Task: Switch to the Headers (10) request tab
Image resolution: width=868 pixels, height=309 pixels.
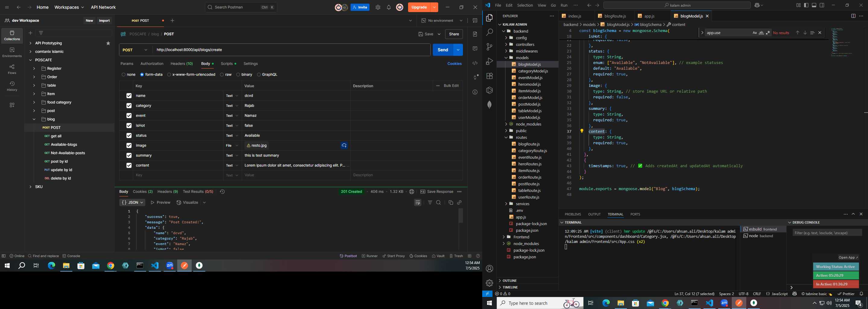Action: pyautogui.click(x=182, y=64)
